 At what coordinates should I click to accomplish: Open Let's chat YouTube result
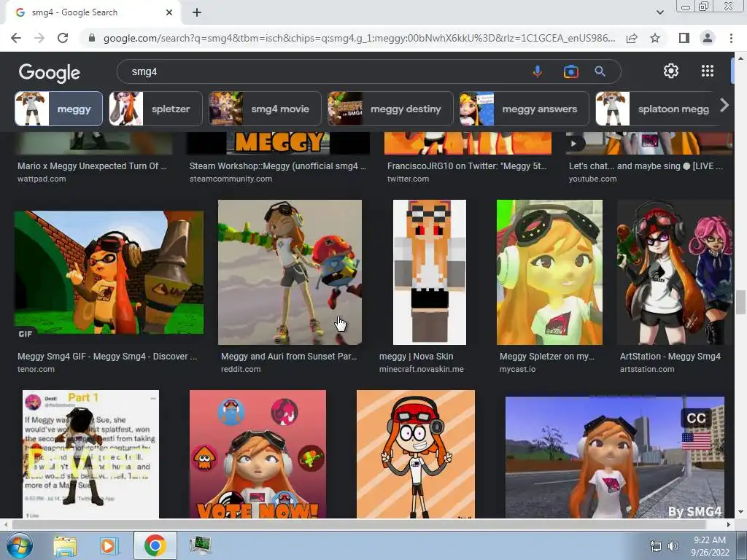tap(646, 166)
